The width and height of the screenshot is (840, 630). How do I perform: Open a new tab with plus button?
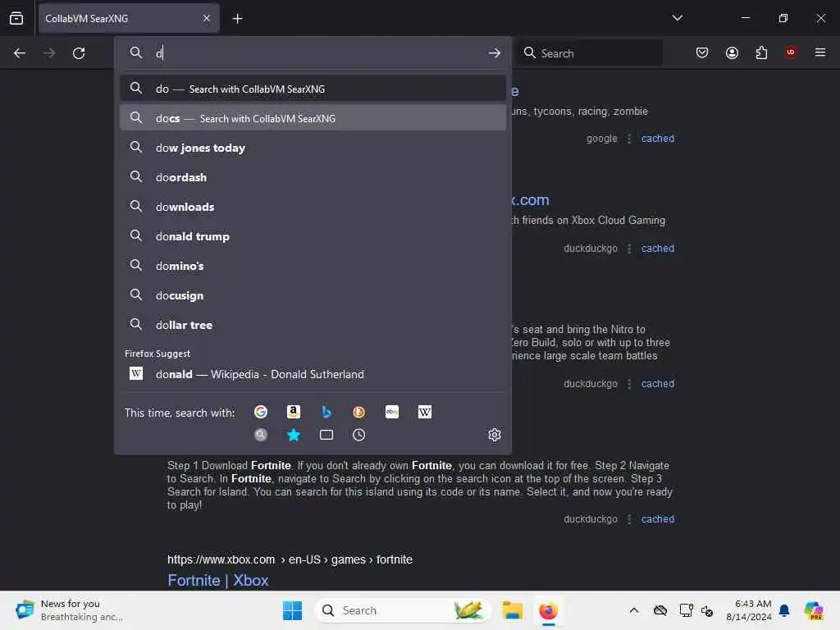[x=237, y=19]
